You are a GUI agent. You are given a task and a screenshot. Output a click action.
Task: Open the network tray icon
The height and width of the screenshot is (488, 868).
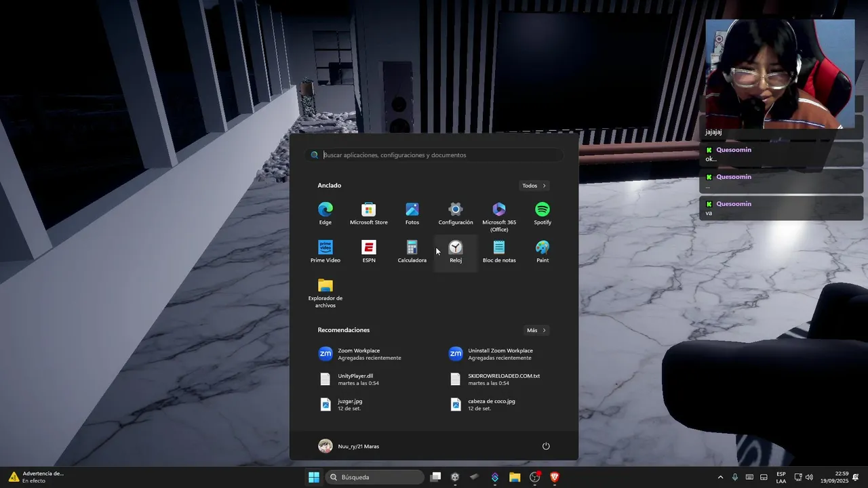coord(798,477)
